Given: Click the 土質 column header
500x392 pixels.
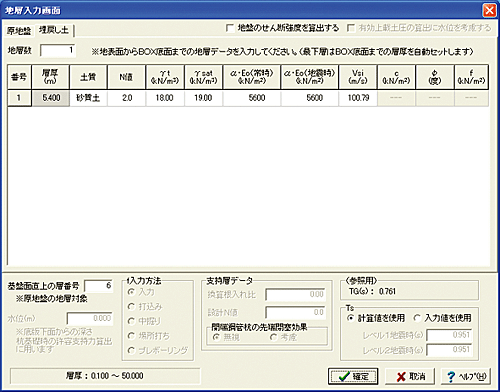Looking at the screenshot, I should (88, 77).
